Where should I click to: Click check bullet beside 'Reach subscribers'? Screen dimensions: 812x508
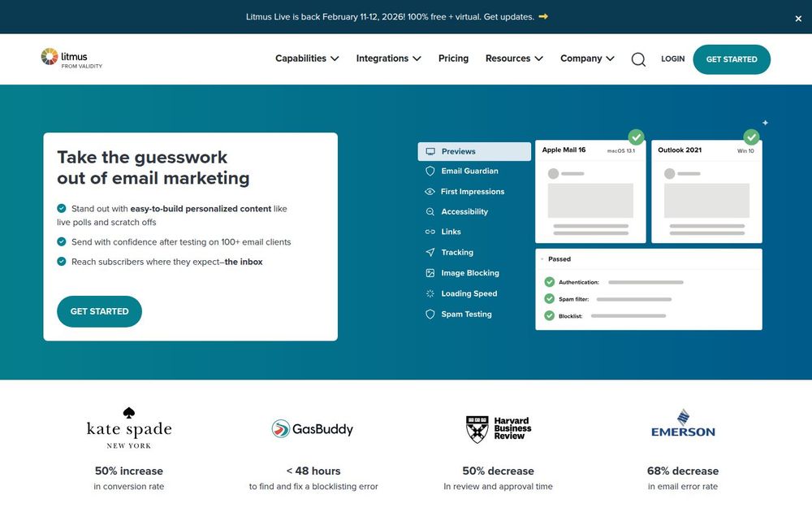[62, 261]
